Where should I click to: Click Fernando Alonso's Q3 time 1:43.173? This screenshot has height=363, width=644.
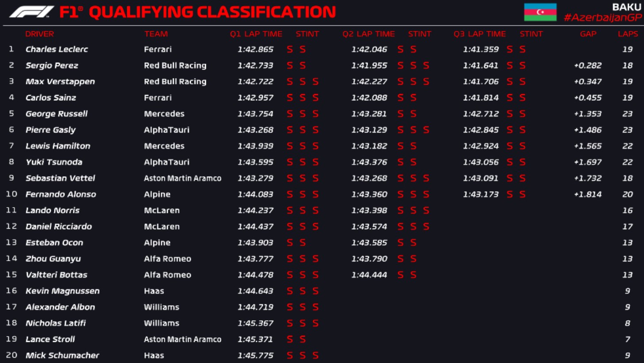point(481,194)
